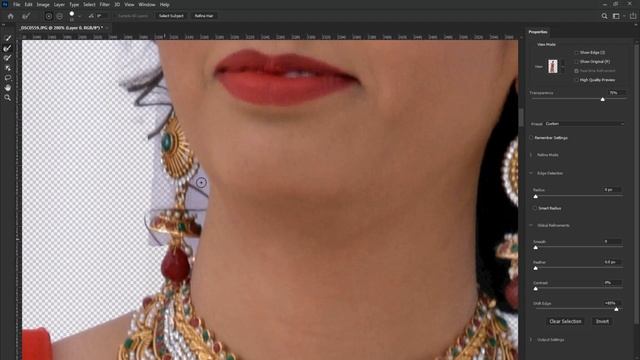Expand the Output Settings section
Screen dimensions: 640x360
531,340
